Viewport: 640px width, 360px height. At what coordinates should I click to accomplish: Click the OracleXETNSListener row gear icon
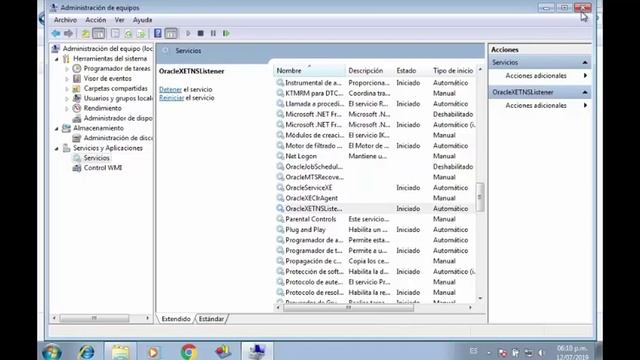coord(280,209)
